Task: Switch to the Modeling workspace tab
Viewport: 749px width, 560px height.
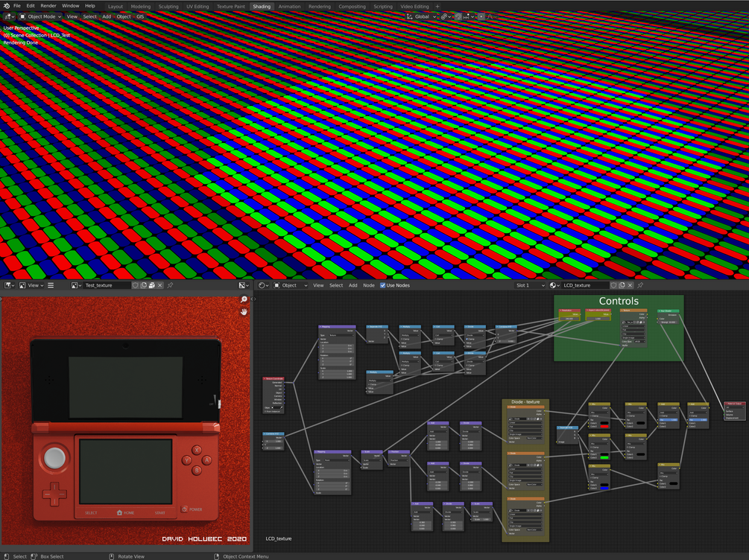Action: (140, 7)
